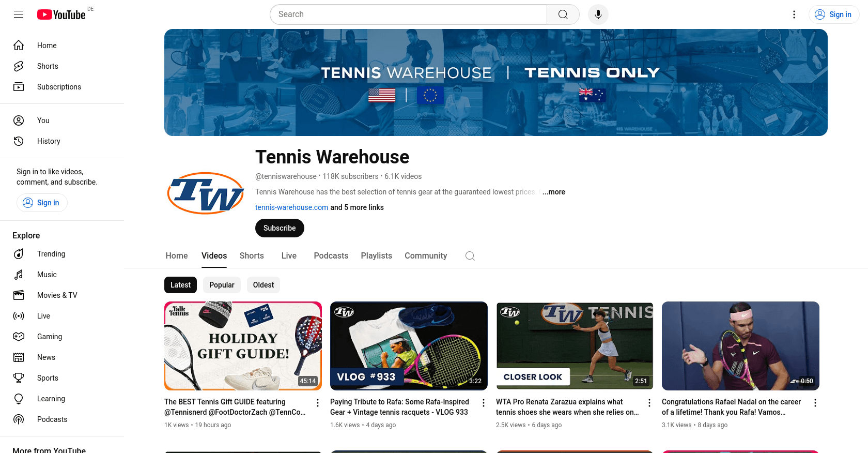Click the Search input field
The width and height of the screenshot is (868, 453).
[x=408, y=14]
